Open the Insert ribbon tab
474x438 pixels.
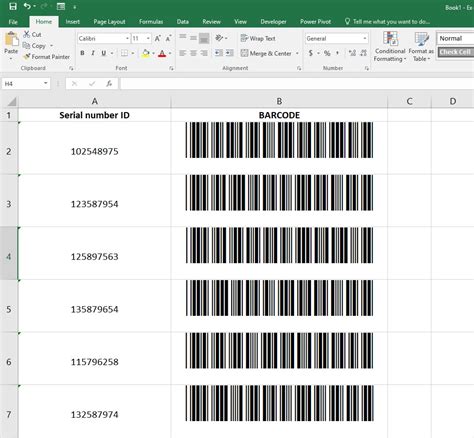(73, 22)
